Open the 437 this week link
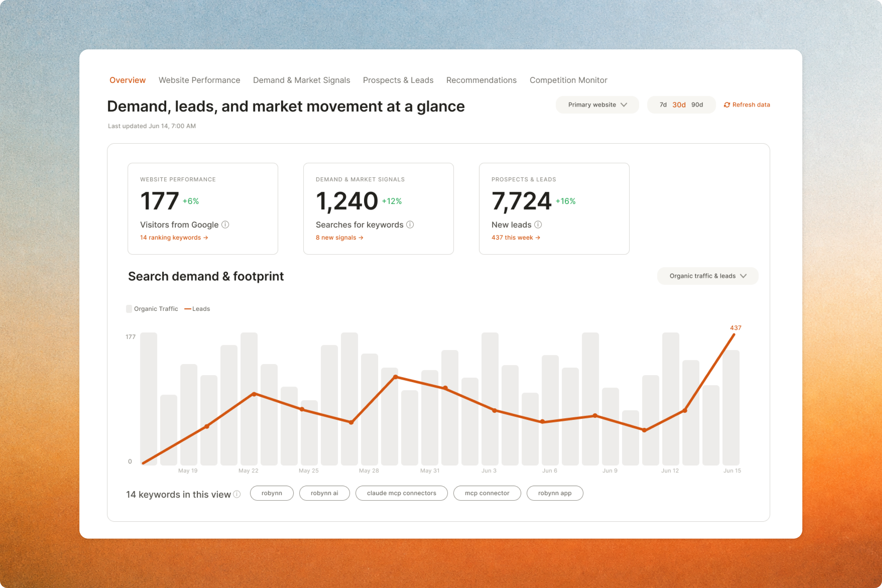The width and height of the screenshot is (882, 588). tap(516, 237)
